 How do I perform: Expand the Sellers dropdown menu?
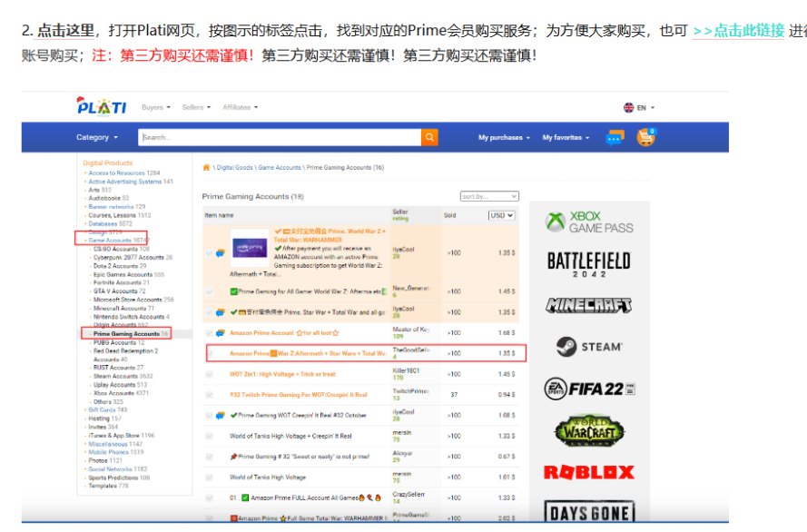pos(196,107)
